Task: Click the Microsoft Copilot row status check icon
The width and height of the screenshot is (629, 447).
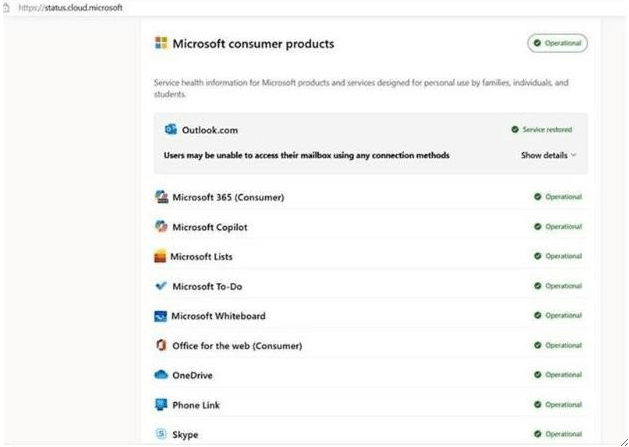Action: click(538, 226)
